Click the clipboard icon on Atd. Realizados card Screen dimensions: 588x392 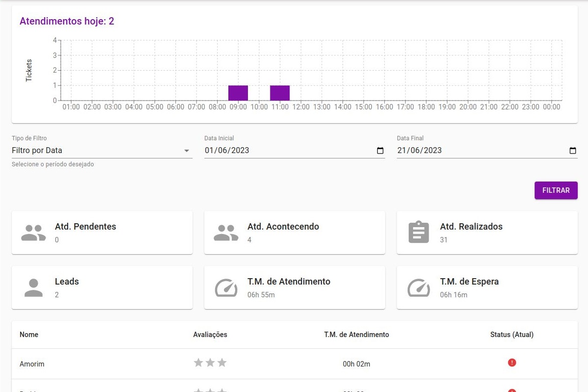pyautogui.click(x=418, y=232)
